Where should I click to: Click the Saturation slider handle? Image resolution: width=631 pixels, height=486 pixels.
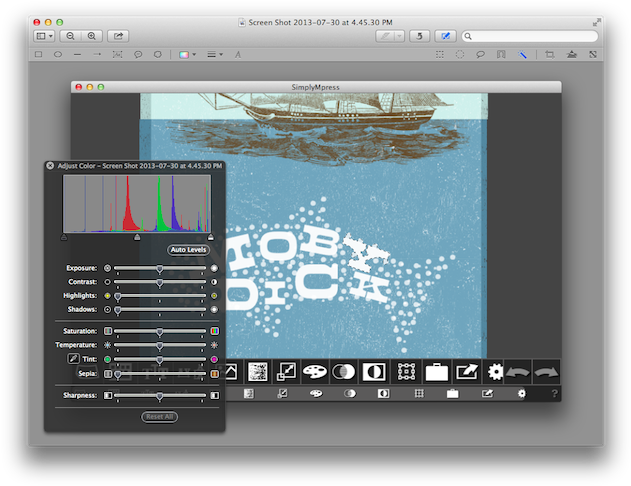[160, 332]
